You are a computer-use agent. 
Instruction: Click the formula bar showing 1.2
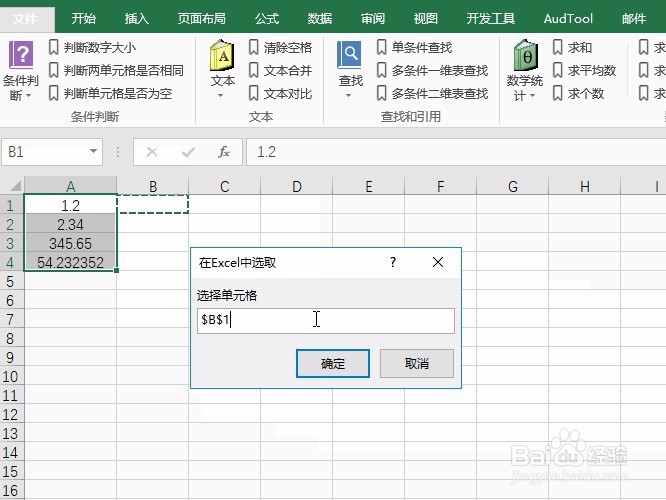tap(456, 152)
